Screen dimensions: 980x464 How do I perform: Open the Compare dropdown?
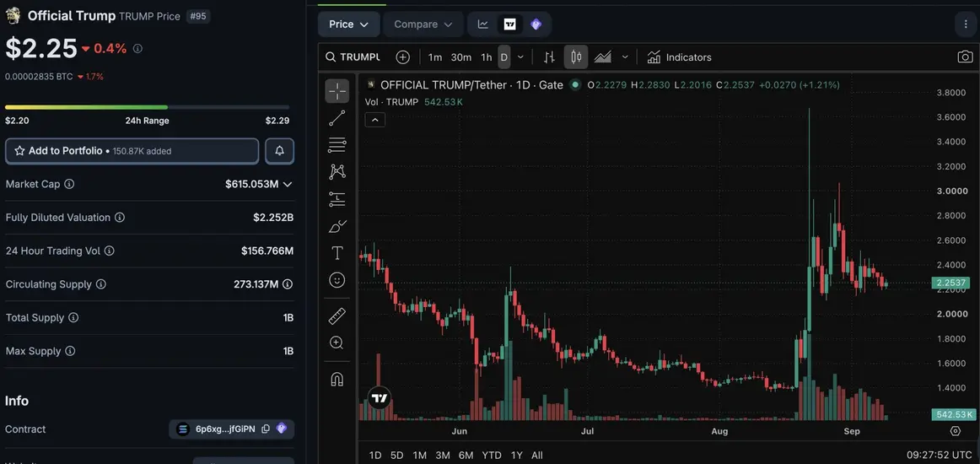click(x=423, y=24)
